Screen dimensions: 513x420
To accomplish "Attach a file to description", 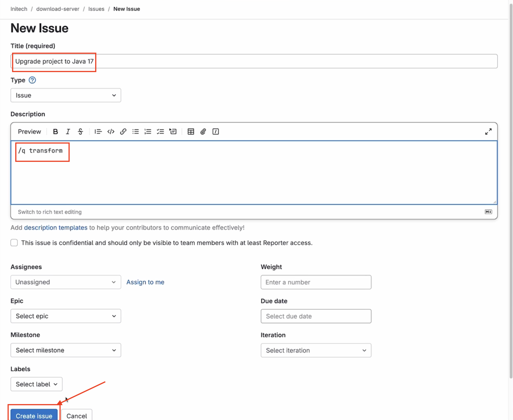I will point(203,132).
